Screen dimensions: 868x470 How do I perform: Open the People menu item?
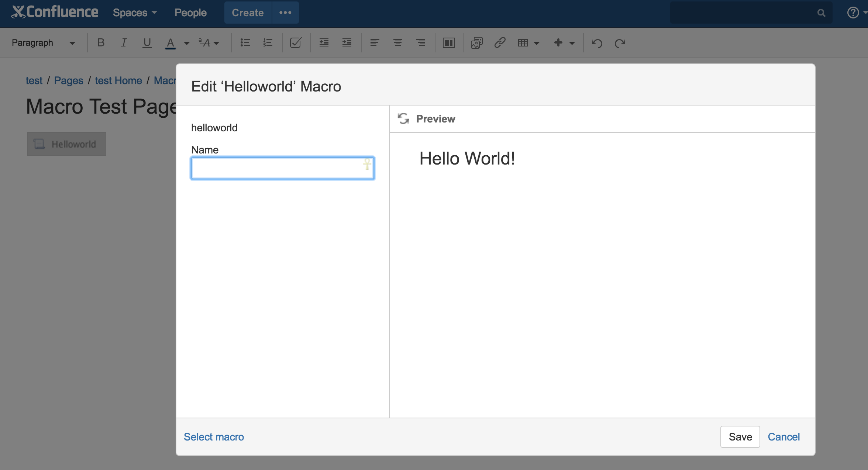pyautogui.click(x=190, y=13)
